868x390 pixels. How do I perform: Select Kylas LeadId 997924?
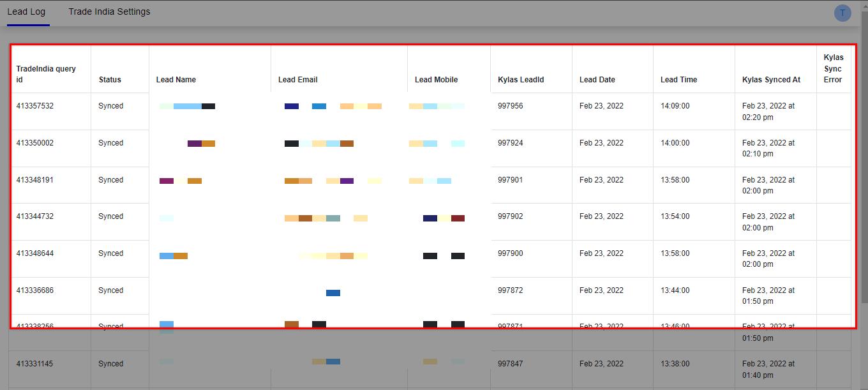point(511,143)
